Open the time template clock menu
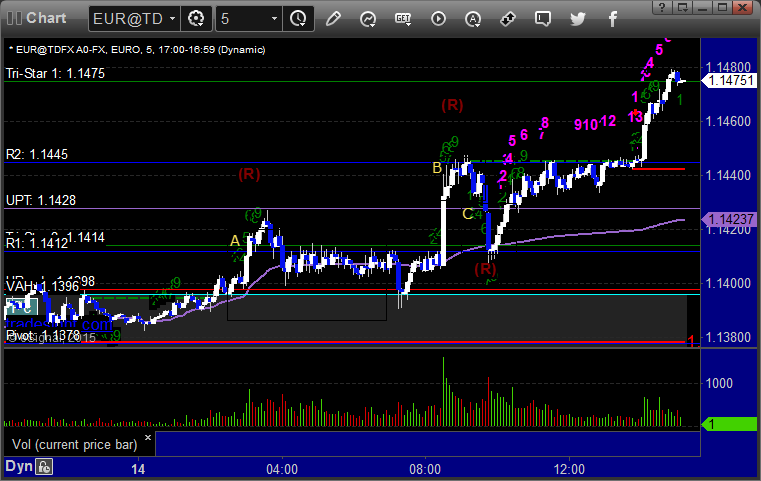 298,19
